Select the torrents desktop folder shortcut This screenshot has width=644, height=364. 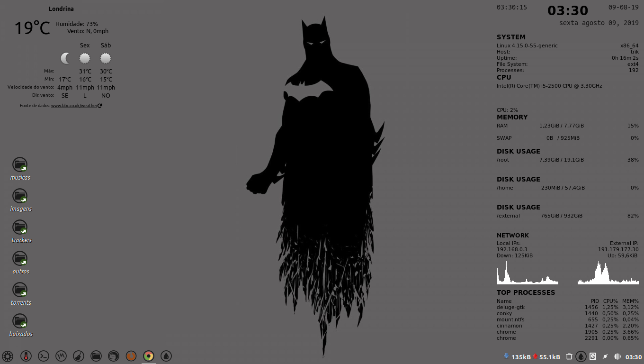tap(20, 291)
